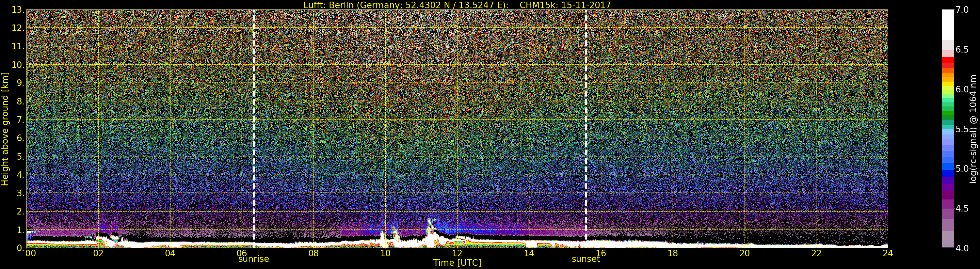Click the time axis tick label '06'

coord(242,253)
